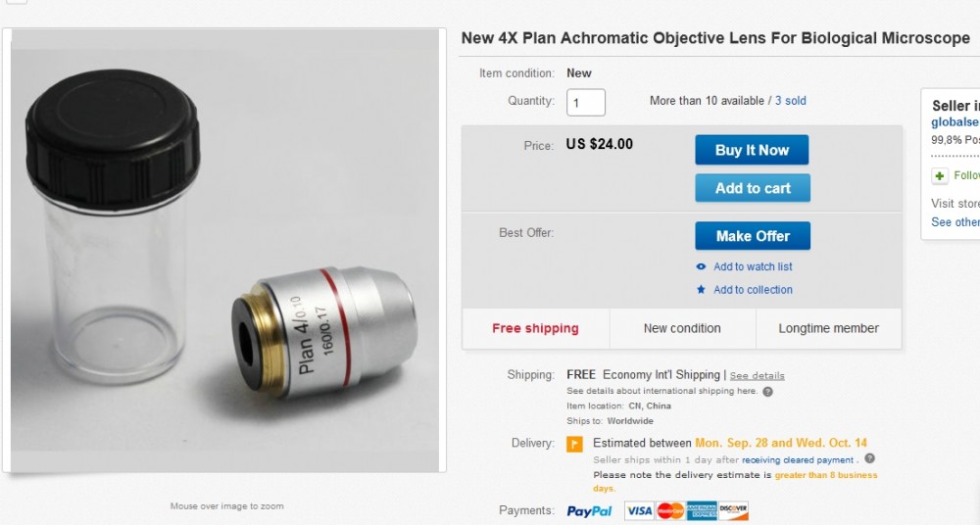Click the help icon after receiving cleared payment
The width and height of the screenshot is (980, 525).
(x=869, y=458)
